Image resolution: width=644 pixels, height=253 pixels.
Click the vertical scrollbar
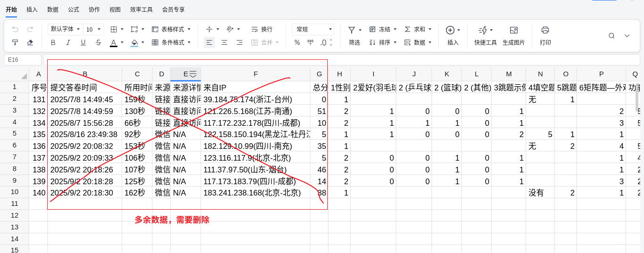(x=637, y=97)
